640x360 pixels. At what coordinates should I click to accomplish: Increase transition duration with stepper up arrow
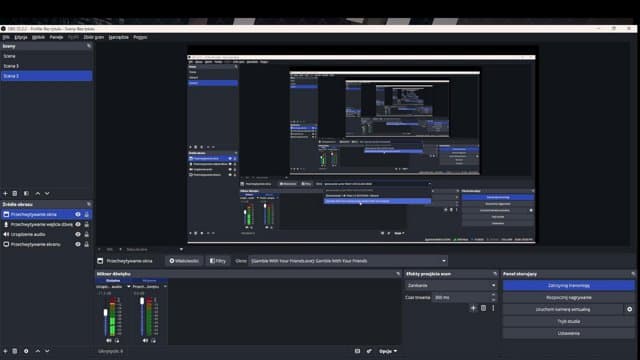click(493, 295)
